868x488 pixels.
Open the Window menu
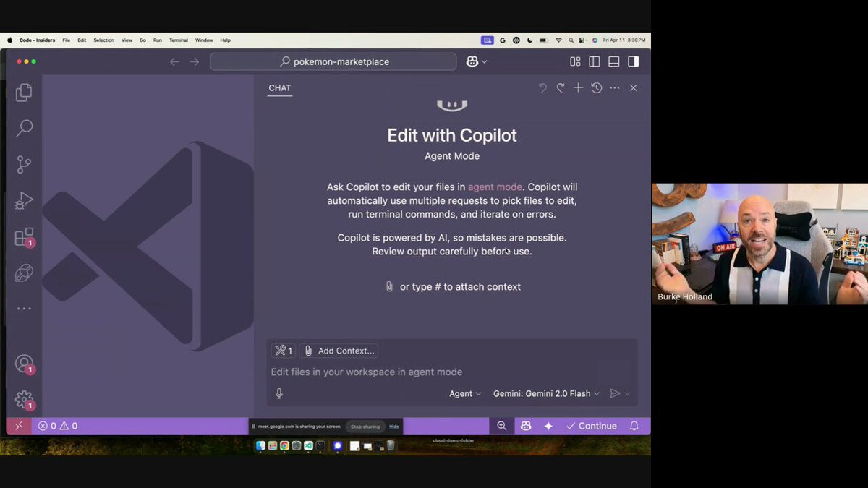click(204, 40)
